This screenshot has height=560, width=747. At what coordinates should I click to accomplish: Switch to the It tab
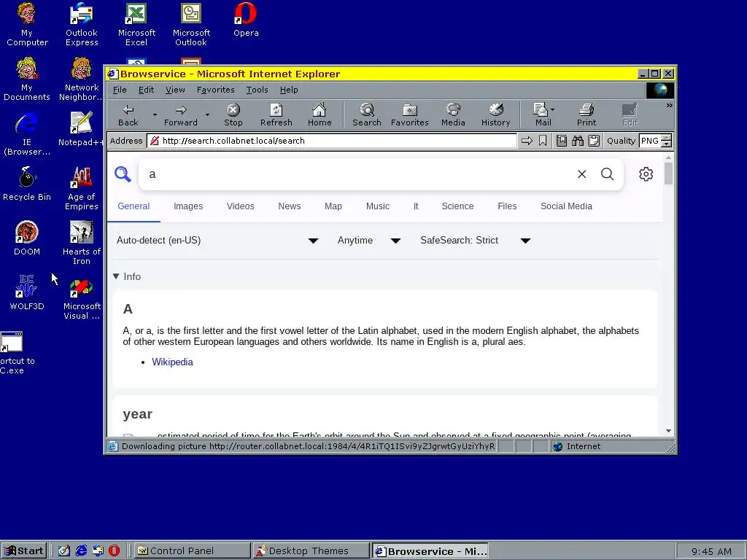[x=415, y=206]
